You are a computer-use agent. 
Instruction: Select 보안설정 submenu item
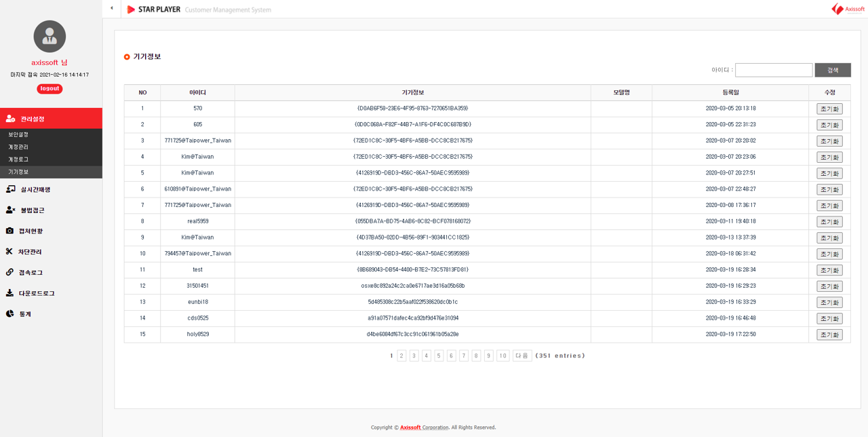pyautogui.click(x=18, y=135)
